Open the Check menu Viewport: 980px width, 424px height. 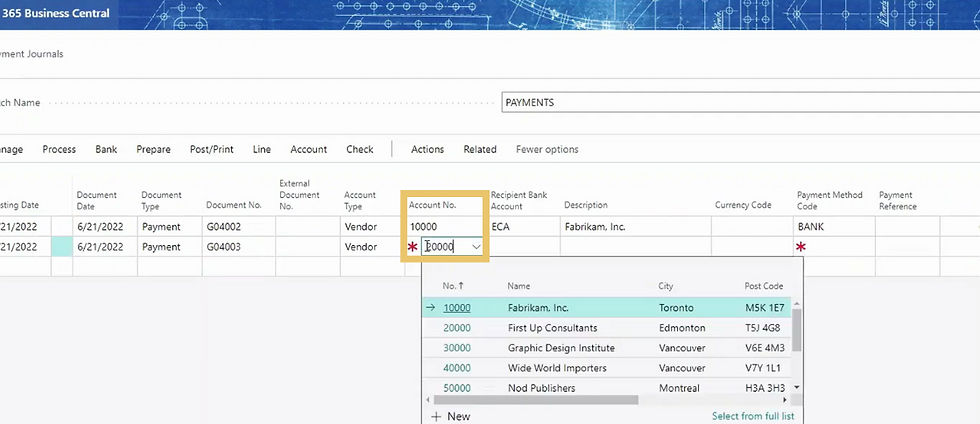coord(360,149)
